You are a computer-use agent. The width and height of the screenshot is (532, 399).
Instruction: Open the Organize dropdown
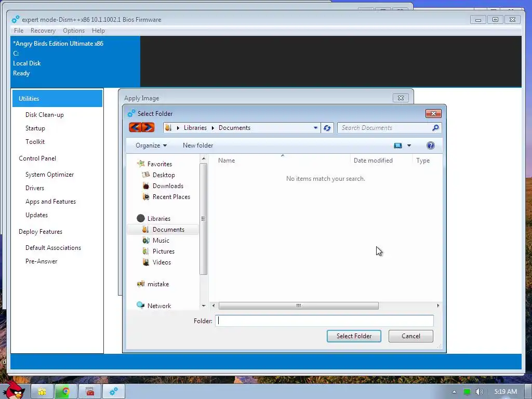click(151, 145)
